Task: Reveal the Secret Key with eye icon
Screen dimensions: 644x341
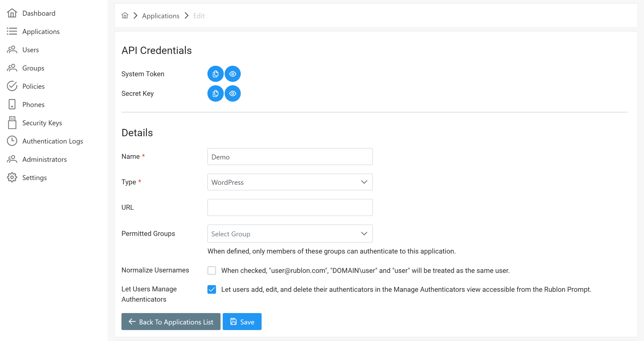Action: pyautogui.click(x=233, y=94)
